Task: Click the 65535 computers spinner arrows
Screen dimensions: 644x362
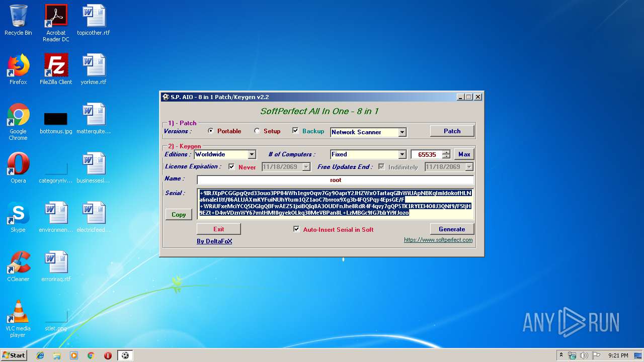Action: click(x=446, y=154)
